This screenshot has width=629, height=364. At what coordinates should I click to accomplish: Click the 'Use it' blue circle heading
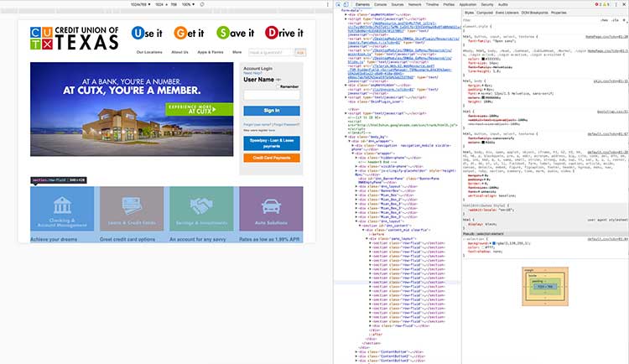tap(147, 33)
